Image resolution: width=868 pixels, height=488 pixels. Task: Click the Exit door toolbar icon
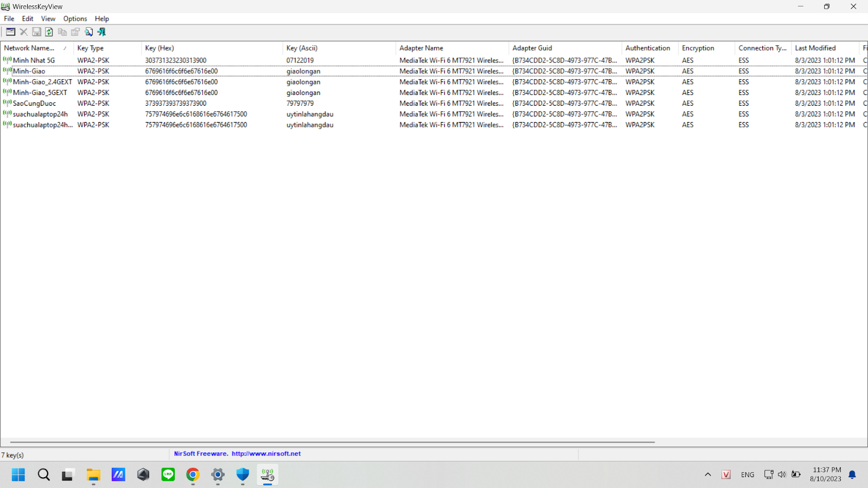click(x=101, y=32)
